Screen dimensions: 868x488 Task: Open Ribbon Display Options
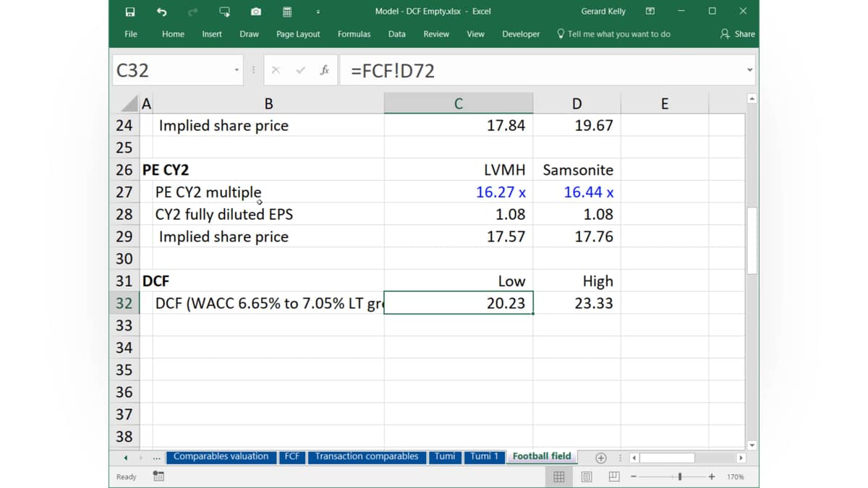point(650,12)
